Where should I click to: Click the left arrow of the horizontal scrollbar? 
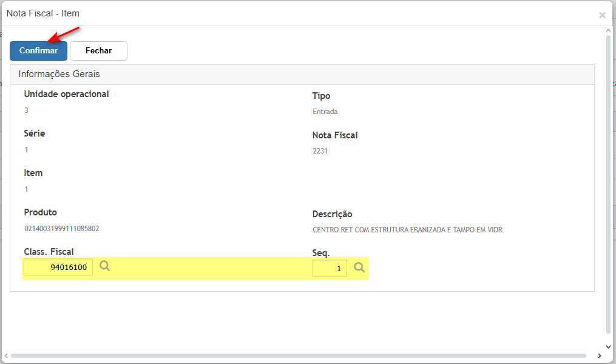tap(5, 356)
